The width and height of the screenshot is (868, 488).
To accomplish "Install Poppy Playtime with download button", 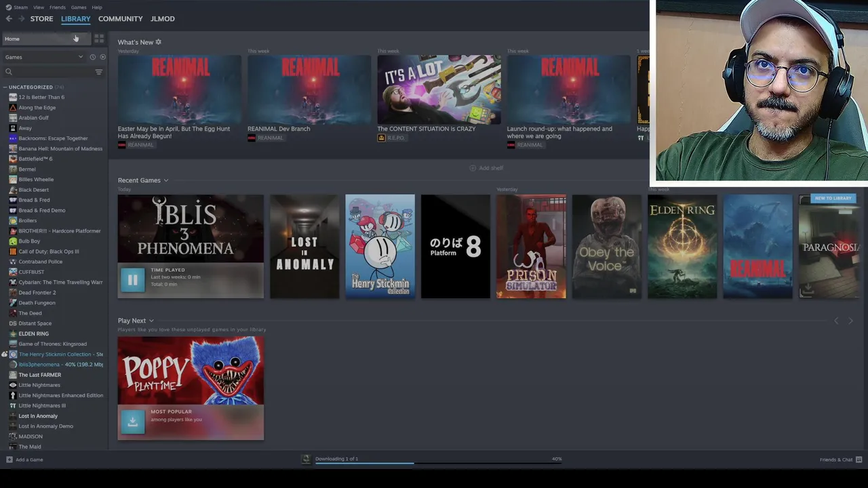I will (x=132, y=421).
